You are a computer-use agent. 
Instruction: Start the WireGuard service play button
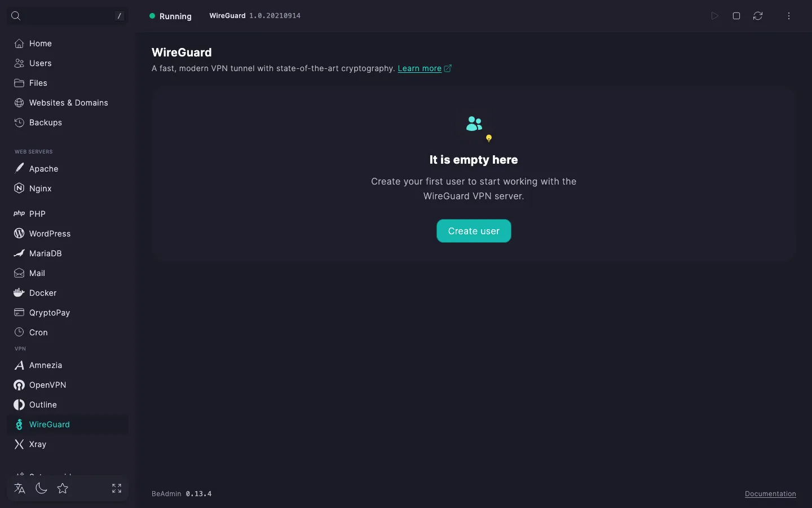tap(714, 16)
